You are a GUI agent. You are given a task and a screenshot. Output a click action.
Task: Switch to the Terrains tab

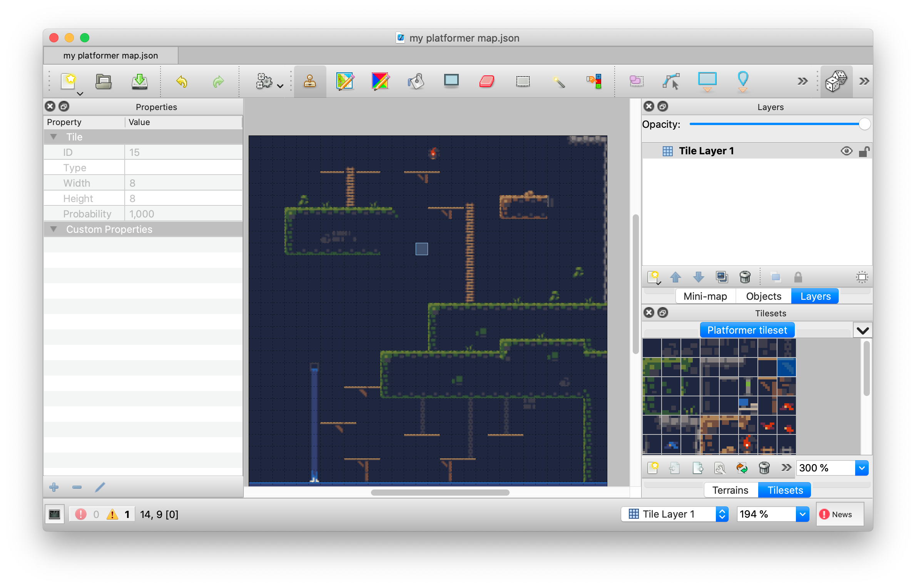(x=730, y=490)
